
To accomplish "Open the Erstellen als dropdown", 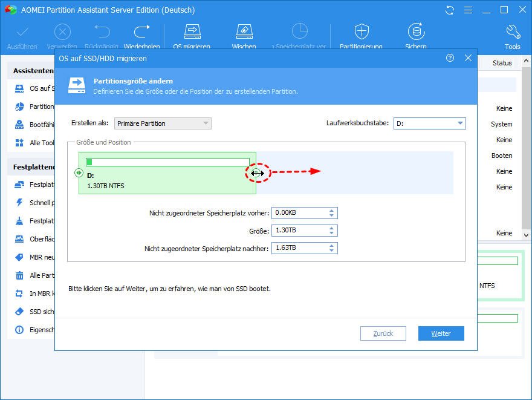I will 163,123.
